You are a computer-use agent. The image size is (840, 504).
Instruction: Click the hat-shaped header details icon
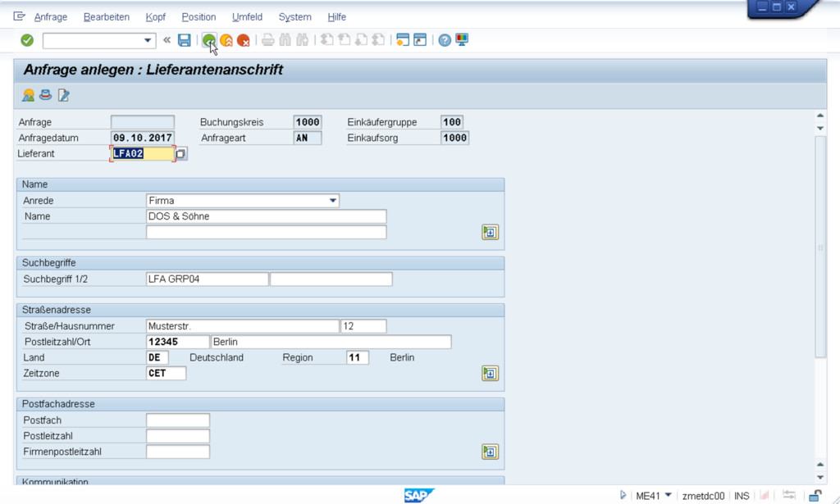click(46, 95)
